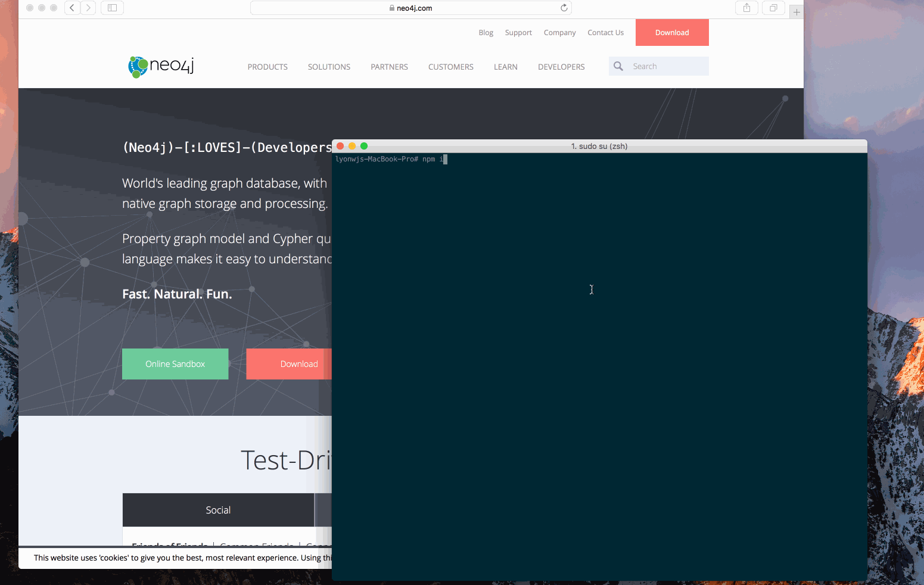Click the Safari back arrow button
The width and height of the screenshot is (924, 585).
72,8
